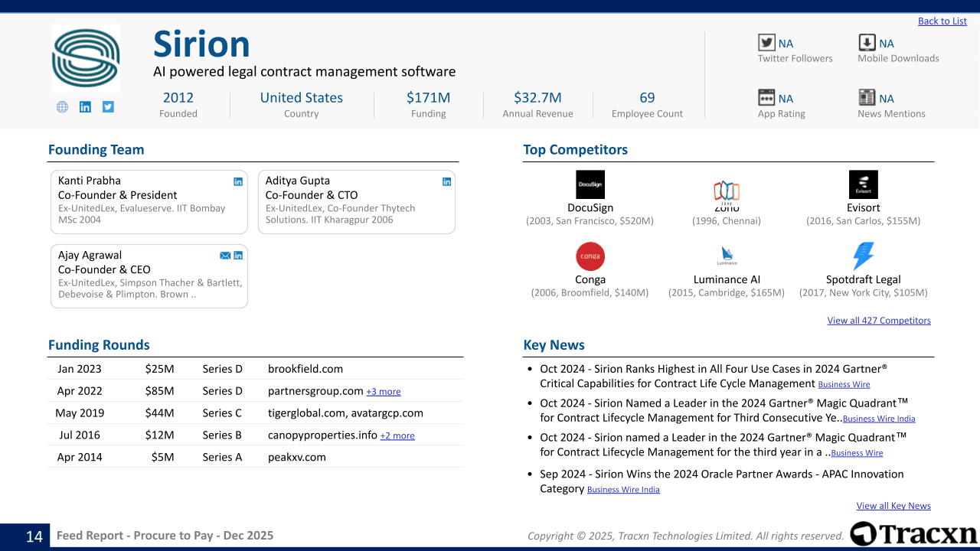Image resolution: width=980 pixels, height=551 pixels.
Task: Click the Tracxn logo in footer
Action: coord(913,534)
